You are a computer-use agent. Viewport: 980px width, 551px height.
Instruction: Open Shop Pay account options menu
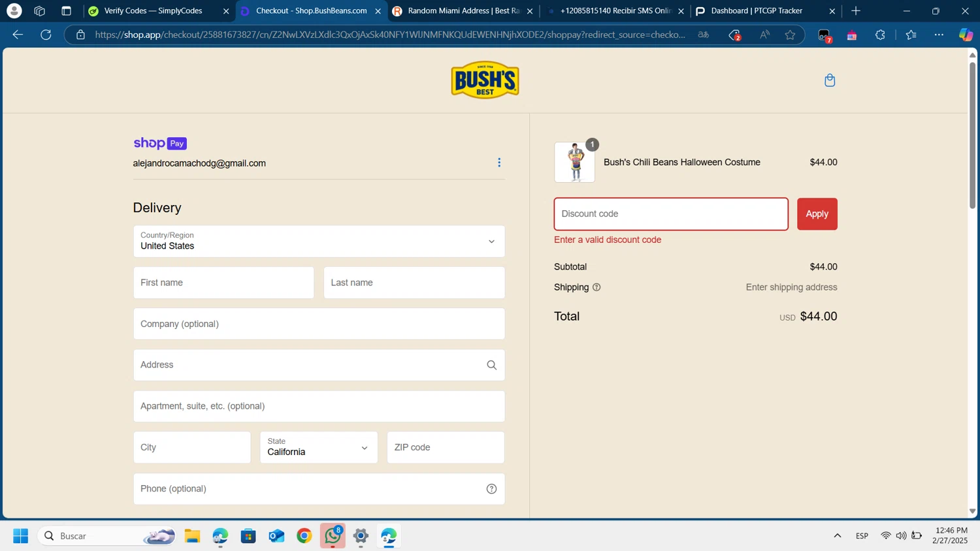pyautogui.click(x=499, y=163)
